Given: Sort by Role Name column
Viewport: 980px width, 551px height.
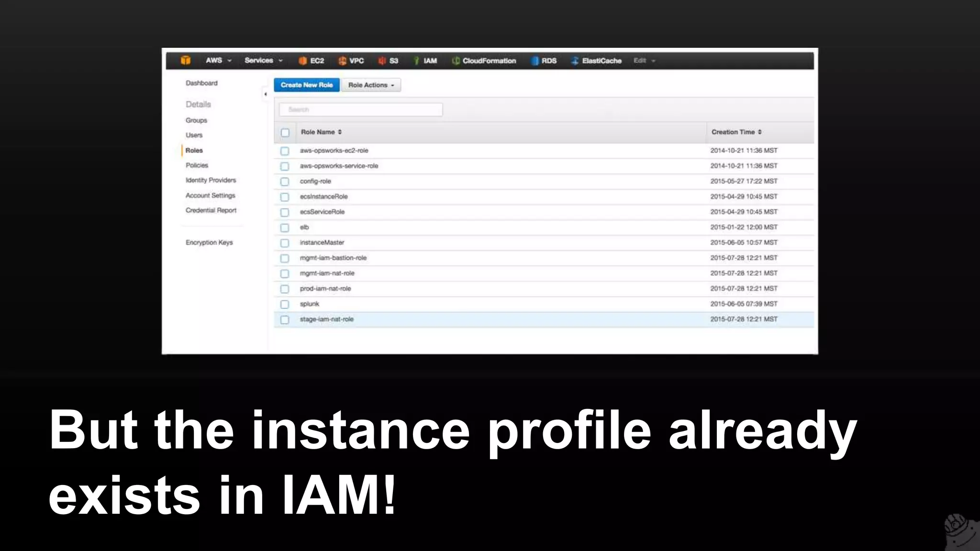Looking at the screenshot, I should [321, 132].
